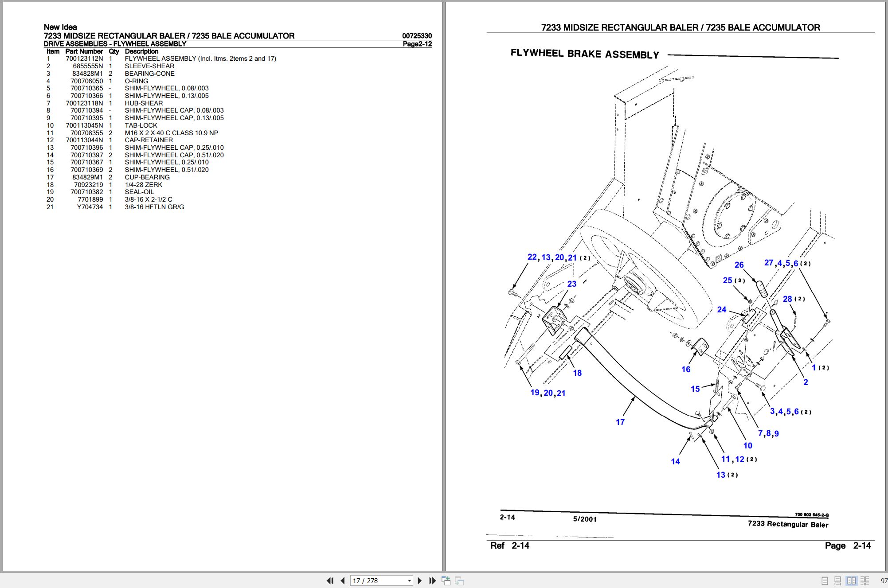Click callout number 2 in diagram

(x=805, y=382)
